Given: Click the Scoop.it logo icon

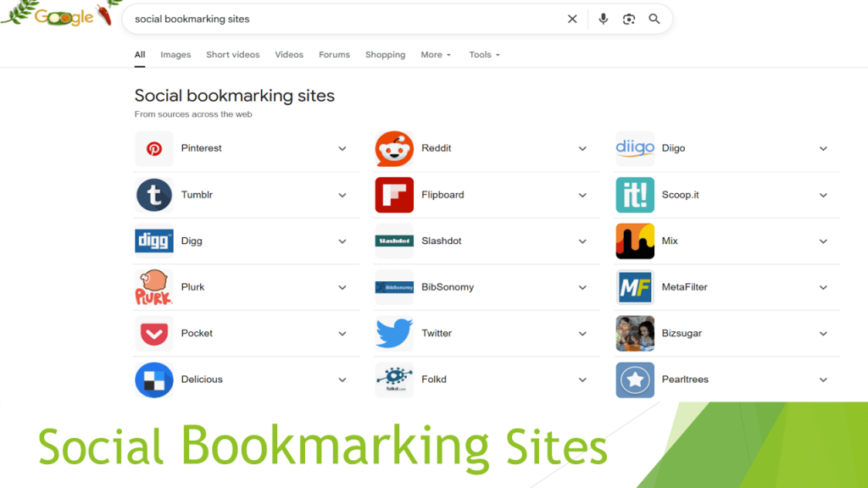Looking at the screenshot, I should 635,195.
